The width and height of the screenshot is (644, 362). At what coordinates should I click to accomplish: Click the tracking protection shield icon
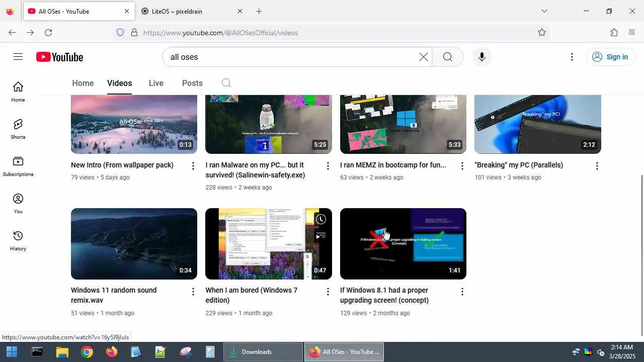(x=120, y=33)
